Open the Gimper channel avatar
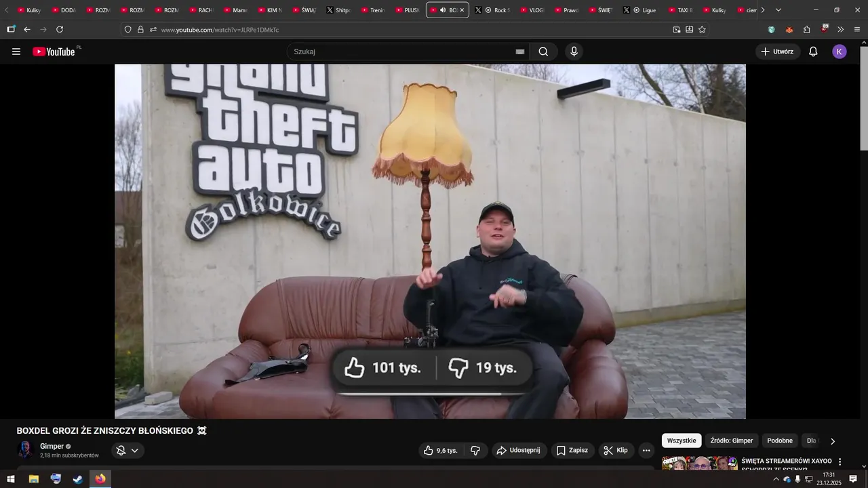Screen dimensions: 868x488 tap(25, 450)
